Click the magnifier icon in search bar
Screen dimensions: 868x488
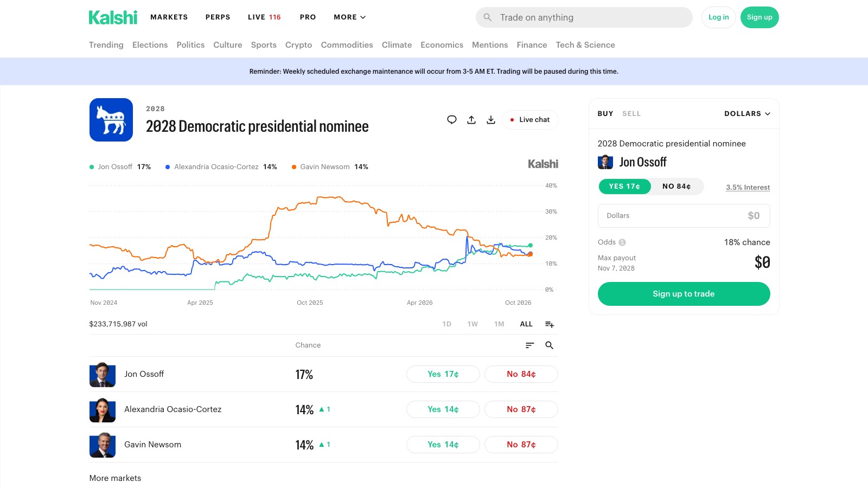click(x=488, y=17)
